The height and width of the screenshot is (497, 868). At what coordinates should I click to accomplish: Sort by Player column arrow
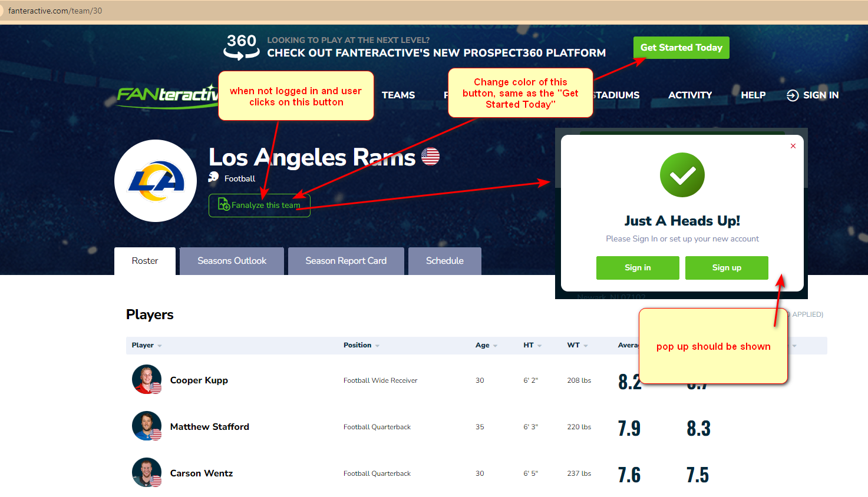[160, 346]
